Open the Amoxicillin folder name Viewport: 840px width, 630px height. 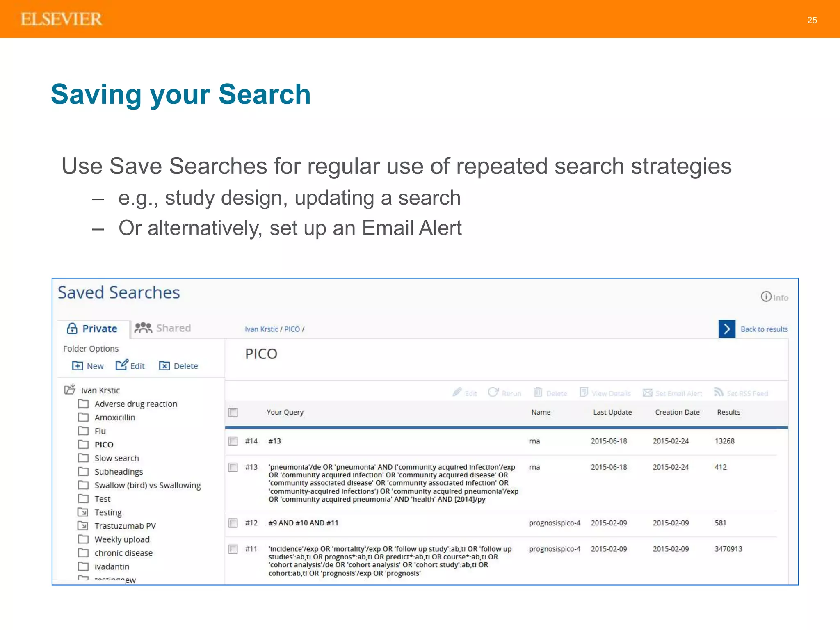click(x=115, y=417)
